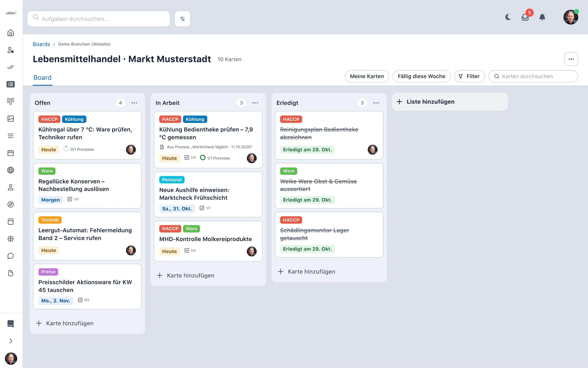Open the Leergut-Automat Fehlermeldung card
The height and width of the screenshot is (368, 588).
87,236
